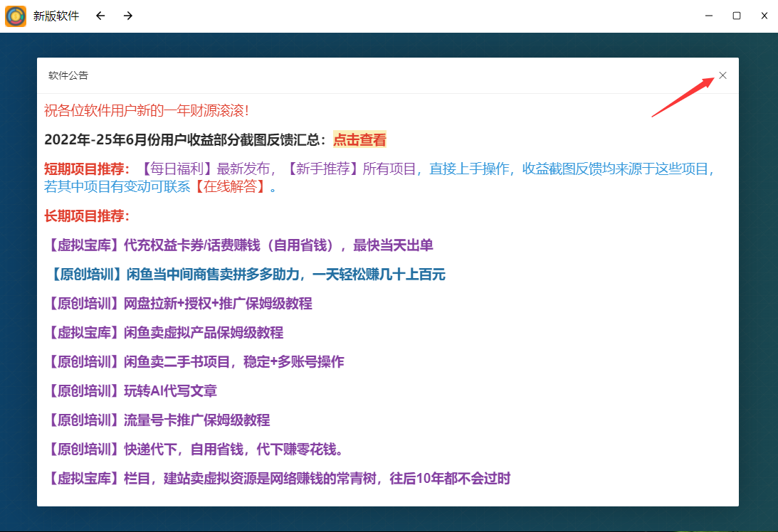Click the 祝各位软件用户新的一年财源滚滚 greeting

coord(147,110)
